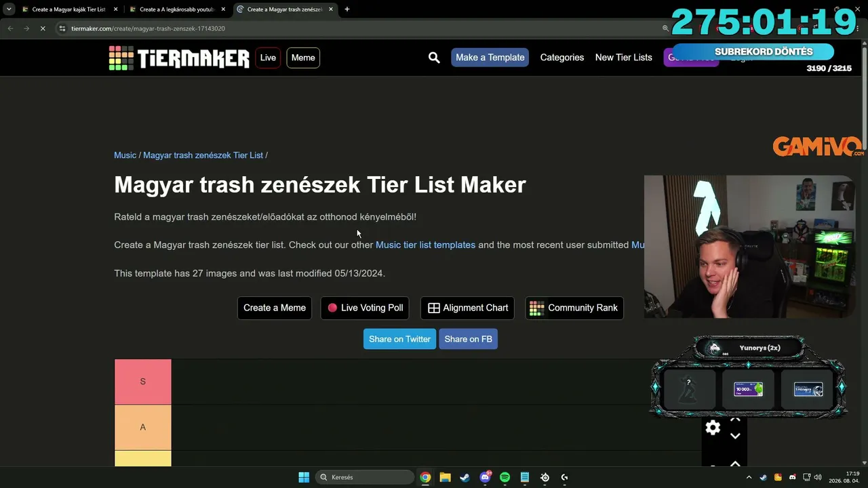Close the Magyar trash zenészek tab
This screenshot has width=868, height=488.
click(331, 9)
